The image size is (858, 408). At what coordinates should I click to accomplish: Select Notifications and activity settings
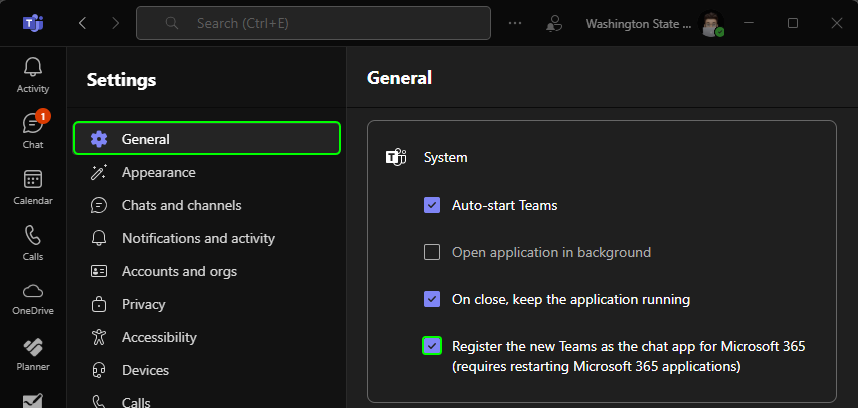point(207,238)
